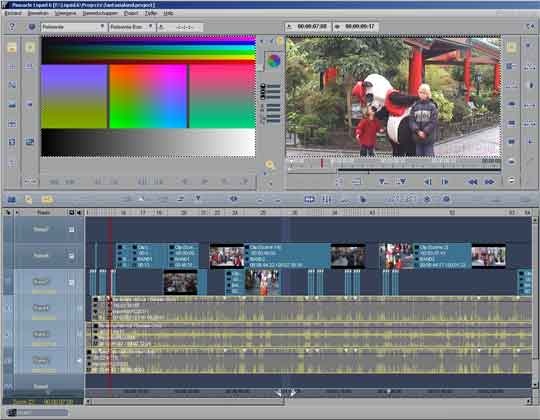Open the second menu, Bewerken, in the menu bar
This screenshot has width=540, height=420.
pyautogui.click(x=38, y=13)
